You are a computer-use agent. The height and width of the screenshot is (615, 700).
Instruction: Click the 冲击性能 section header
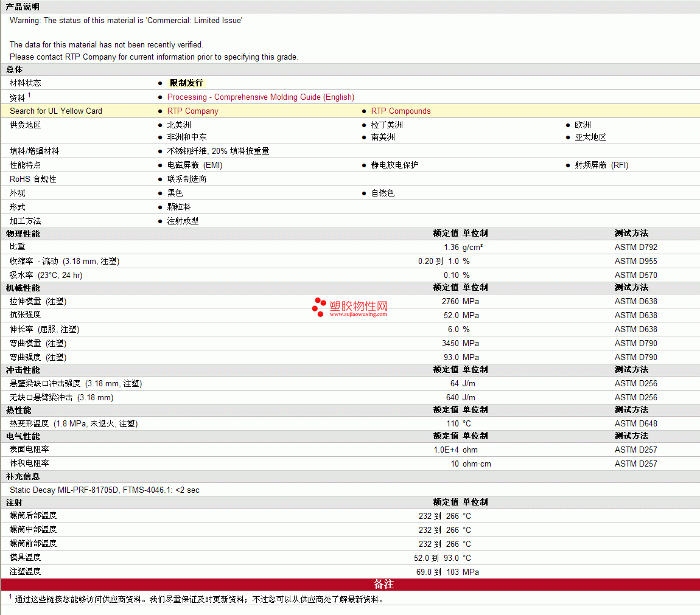23,370
